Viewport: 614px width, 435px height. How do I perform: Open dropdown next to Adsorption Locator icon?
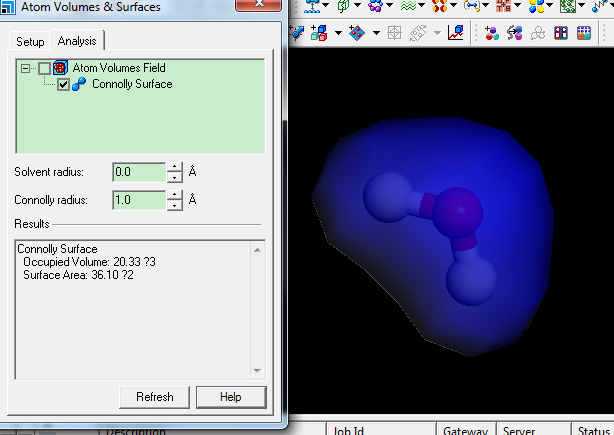pos(325,5)
